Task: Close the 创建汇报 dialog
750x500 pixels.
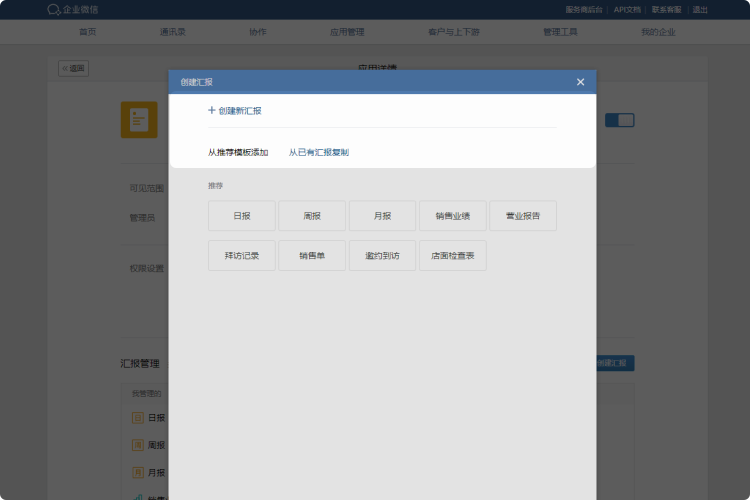Action: pos(580,82)
